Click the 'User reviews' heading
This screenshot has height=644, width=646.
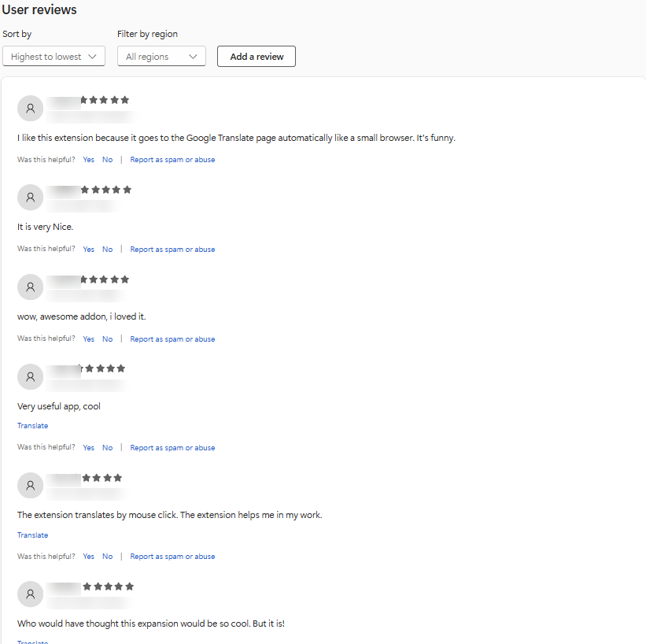pos(39,9)
